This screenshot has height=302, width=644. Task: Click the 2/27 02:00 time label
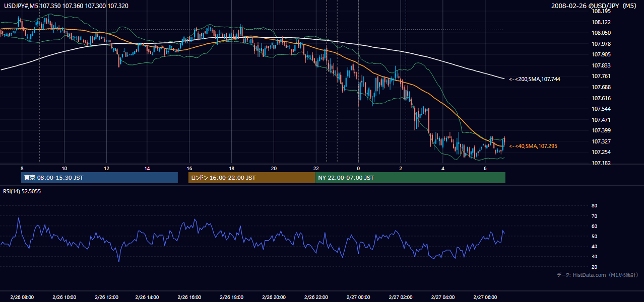point(401,297)
